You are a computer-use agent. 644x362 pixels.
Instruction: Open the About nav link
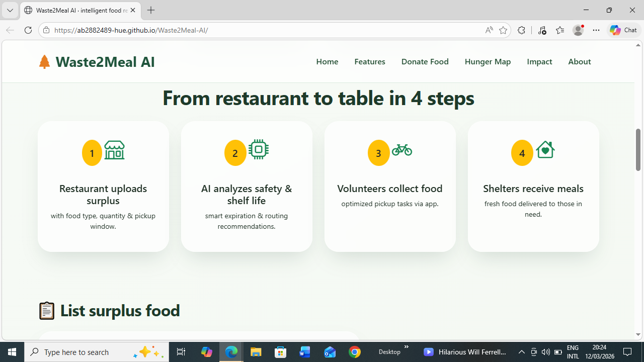[579, 61]
